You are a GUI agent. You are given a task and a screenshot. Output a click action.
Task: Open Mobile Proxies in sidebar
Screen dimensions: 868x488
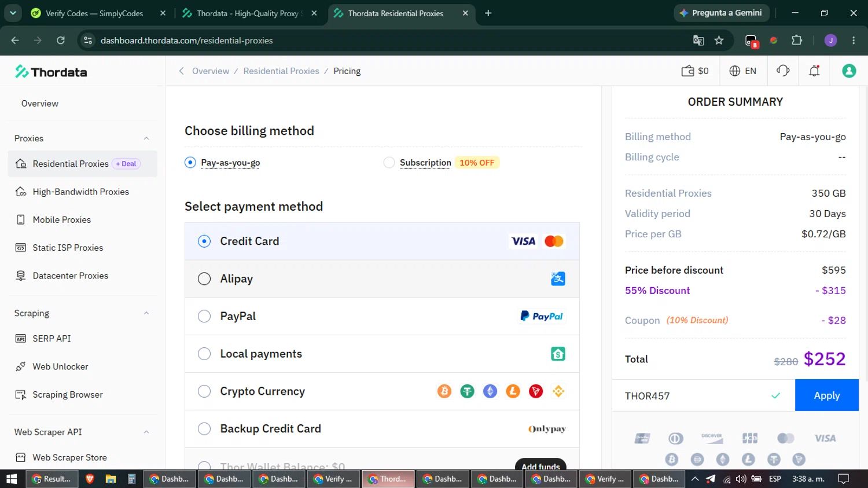83,220
